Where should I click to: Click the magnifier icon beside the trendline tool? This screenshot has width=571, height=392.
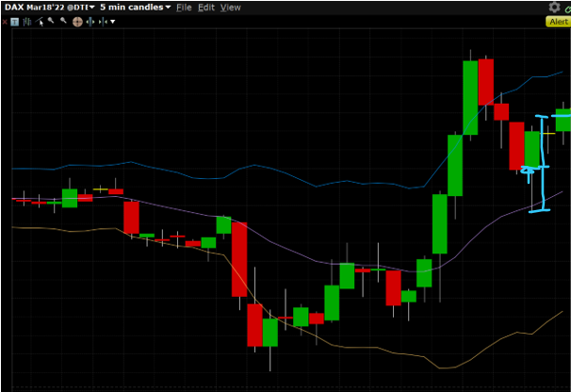click(x=51, y=21)
